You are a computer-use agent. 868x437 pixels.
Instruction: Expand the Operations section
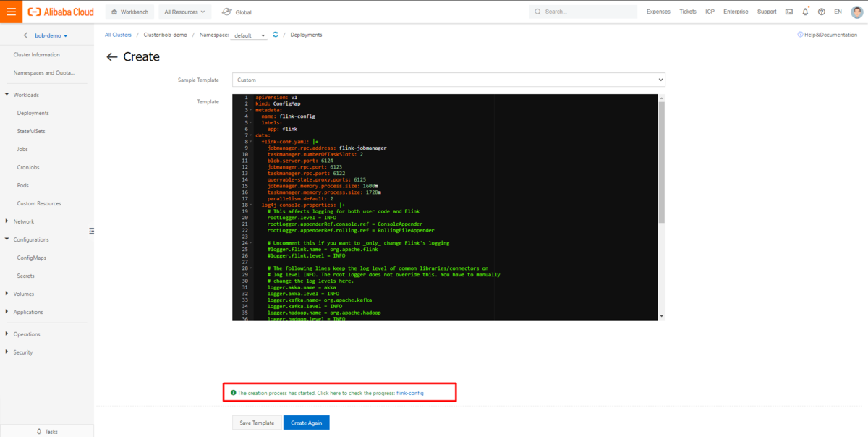27,334
